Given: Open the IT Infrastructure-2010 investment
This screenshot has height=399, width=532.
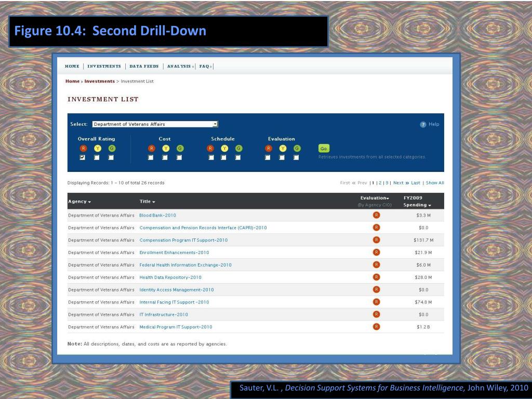Looking at the screenshot, I should (x=164, y=315).
